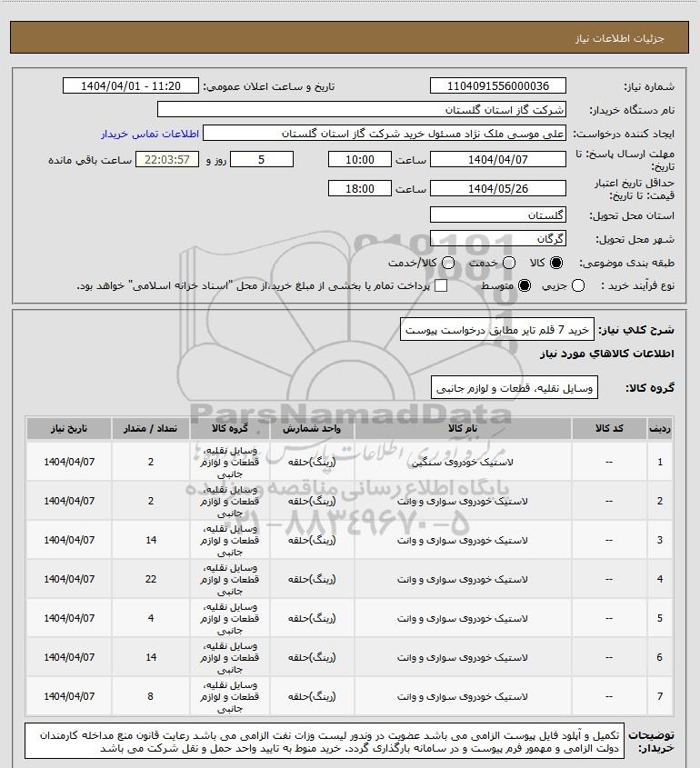This screenshot has width=700, height=768.
Task: Click the گروه کالا column header
Action: pyautogui.click(x=230, y=429)
